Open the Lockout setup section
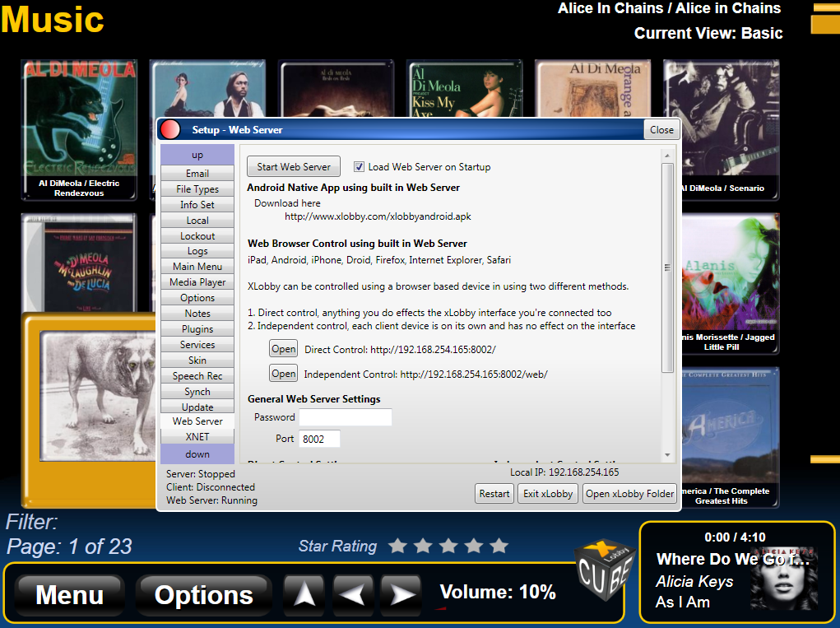840x628 pixels. pyautogui.click(x=197, y=235)
